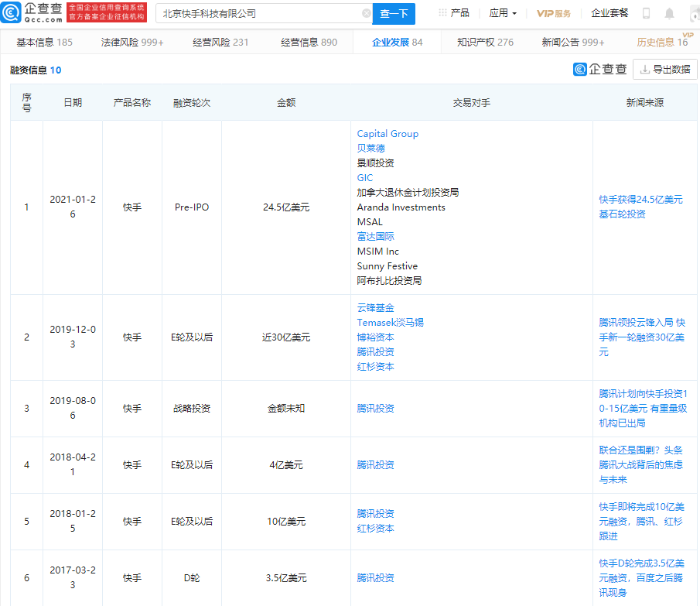This screenshot has height=606, width=700.
Task: Switch to 经营信息 890 tab
Action: coord(309,43)
